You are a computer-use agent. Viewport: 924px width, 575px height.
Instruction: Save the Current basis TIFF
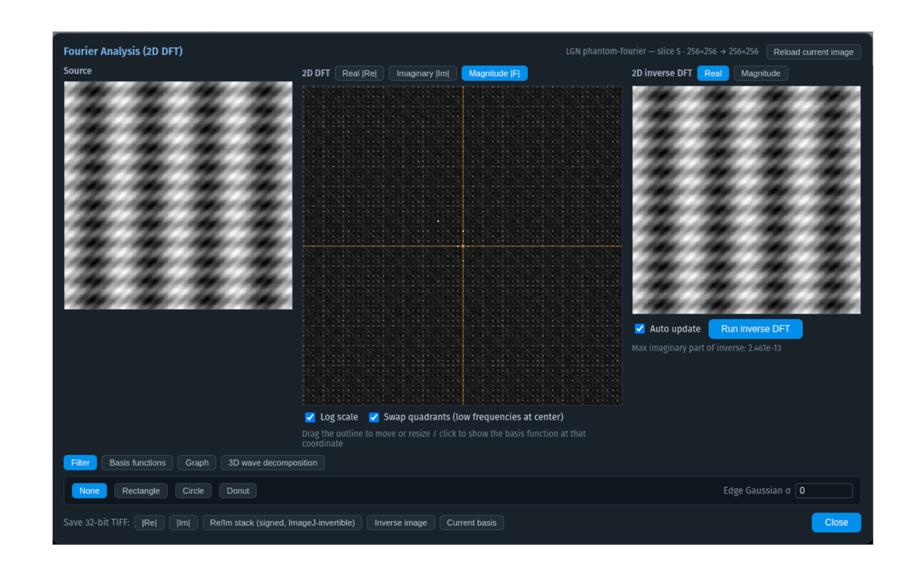pos(471,523)
